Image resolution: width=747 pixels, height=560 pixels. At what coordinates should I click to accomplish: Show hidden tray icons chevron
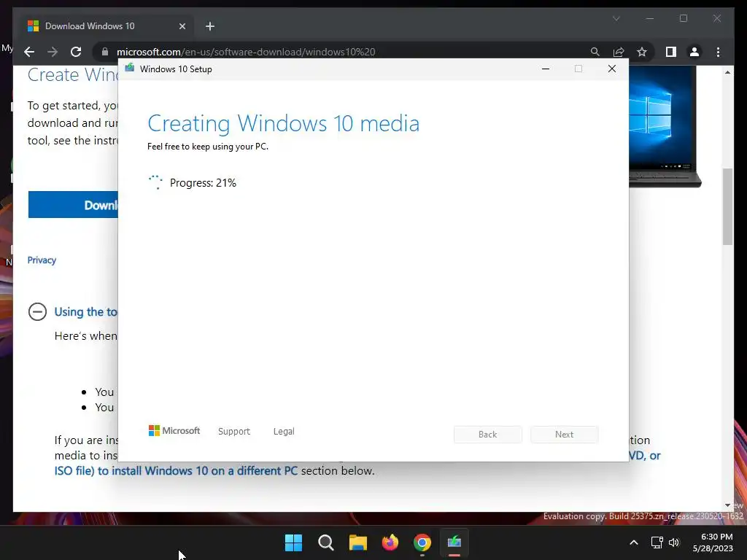pos(634,542)
